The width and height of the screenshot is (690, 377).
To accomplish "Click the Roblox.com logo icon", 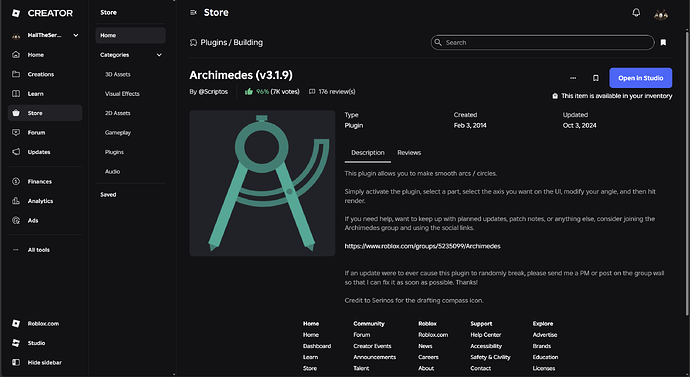I will (x=16, y=323).
